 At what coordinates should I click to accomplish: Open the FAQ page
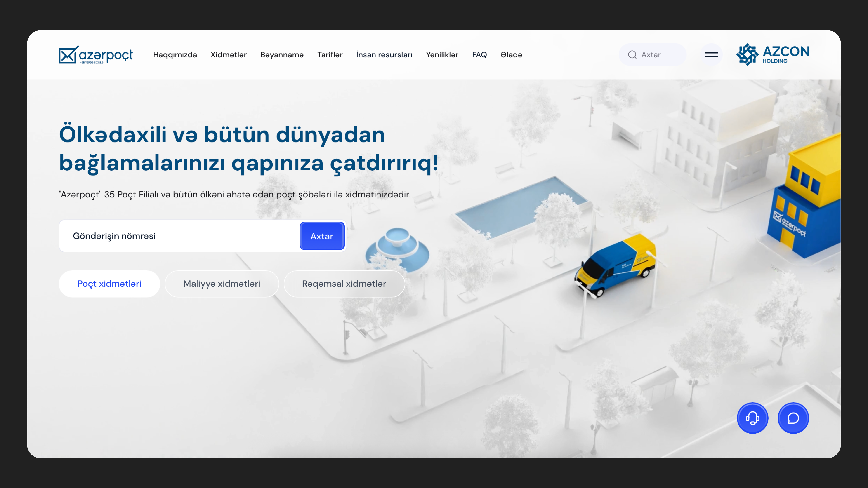479,54
